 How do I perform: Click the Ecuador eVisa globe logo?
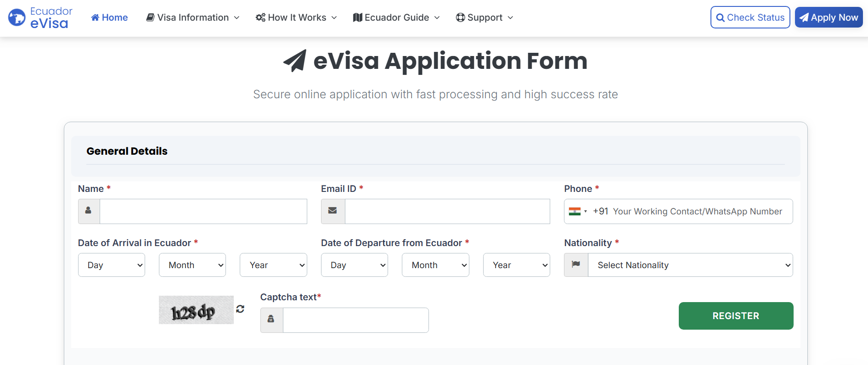[x=17, y=17]
